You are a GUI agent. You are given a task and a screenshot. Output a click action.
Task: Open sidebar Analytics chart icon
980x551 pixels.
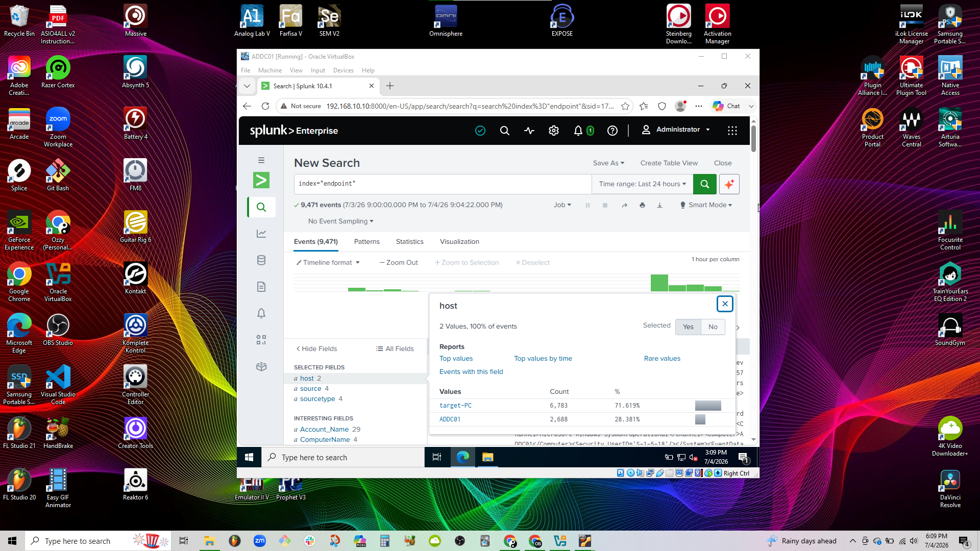pyautogui.click(x=261, y=234)
